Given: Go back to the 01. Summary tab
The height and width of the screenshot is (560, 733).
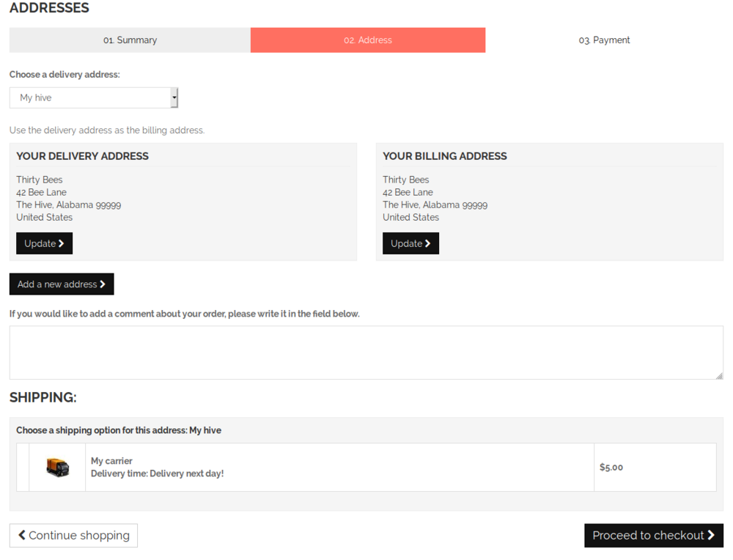Looking at the screenshot, I should (x=130, y=40).
